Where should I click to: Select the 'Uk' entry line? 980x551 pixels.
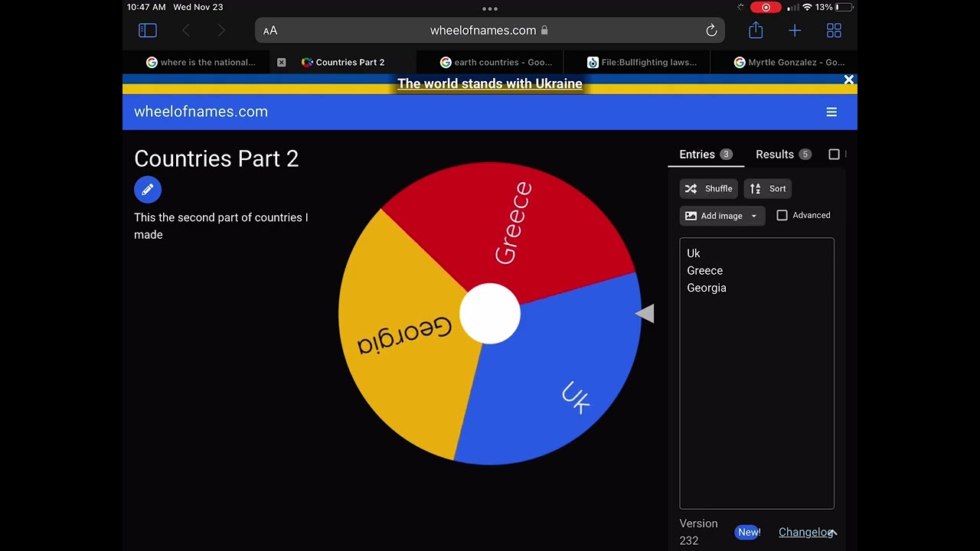(x=694, y=253)
